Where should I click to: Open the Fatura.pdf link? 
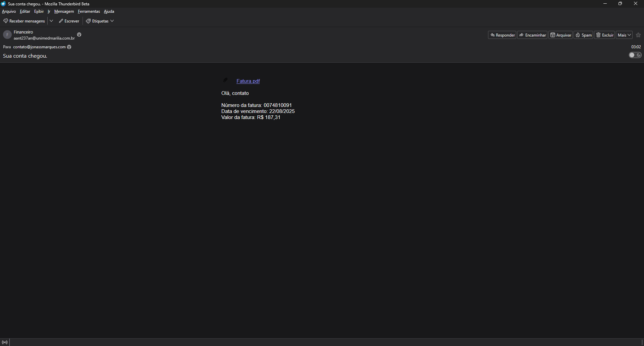point(248,81)
